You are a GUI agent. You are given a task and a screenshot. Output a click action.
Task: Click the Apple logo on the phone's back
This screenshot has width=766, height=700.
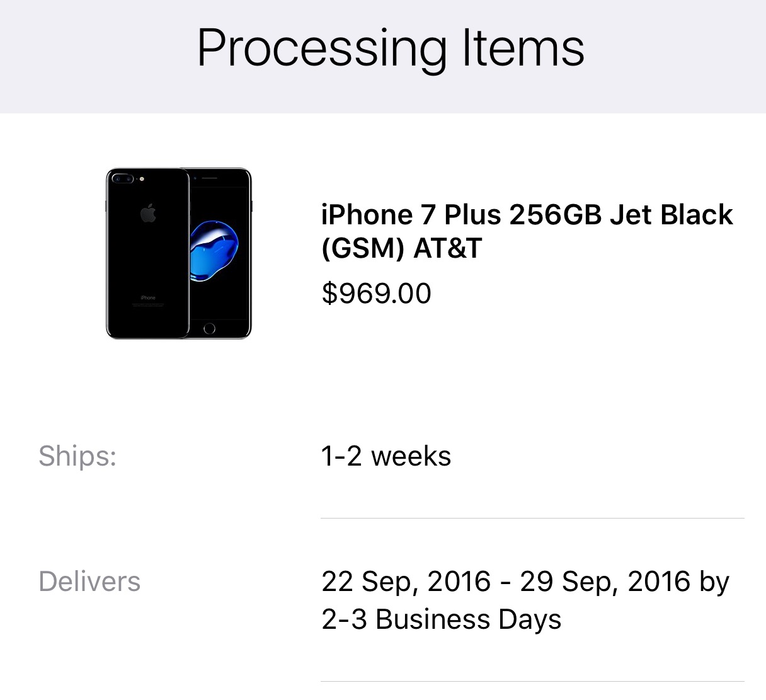pos(148,214)
